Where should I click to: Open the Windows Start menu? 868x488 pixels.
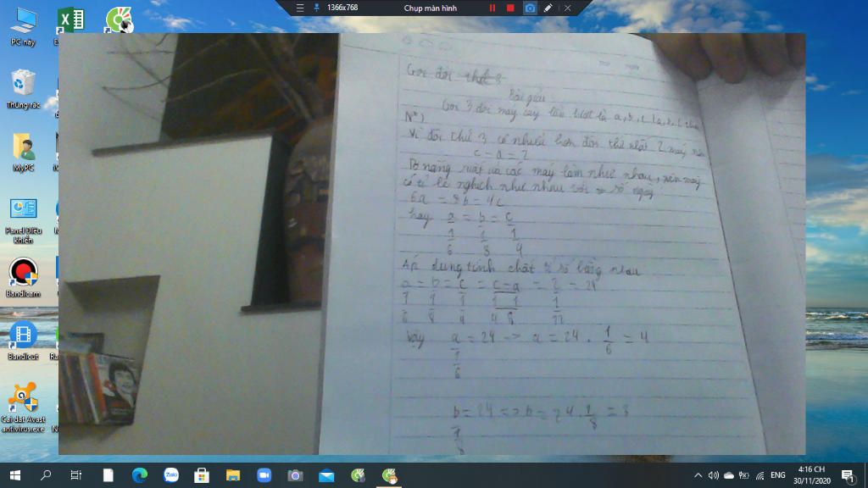tap(15, 475)
